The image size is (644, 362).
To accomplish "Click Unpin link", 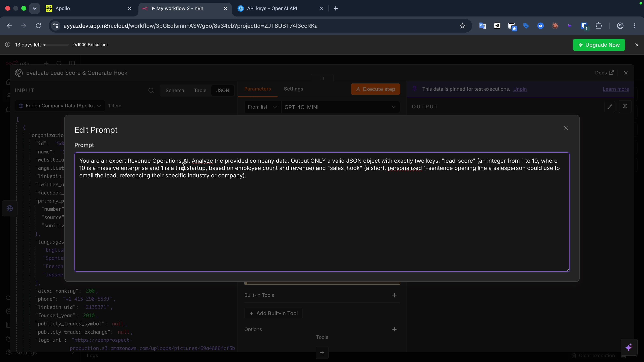I will (520, 89).
